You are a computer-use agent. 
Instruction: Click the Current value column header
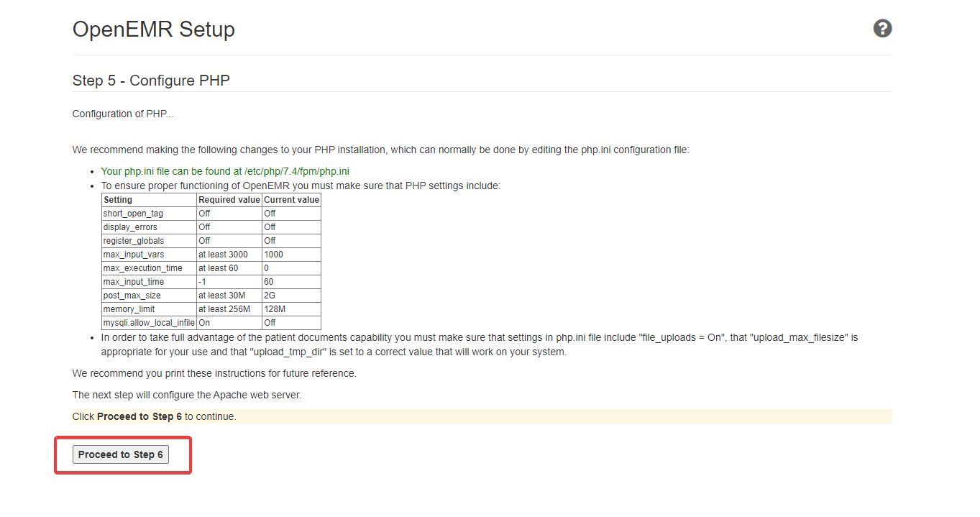(291, 200)
